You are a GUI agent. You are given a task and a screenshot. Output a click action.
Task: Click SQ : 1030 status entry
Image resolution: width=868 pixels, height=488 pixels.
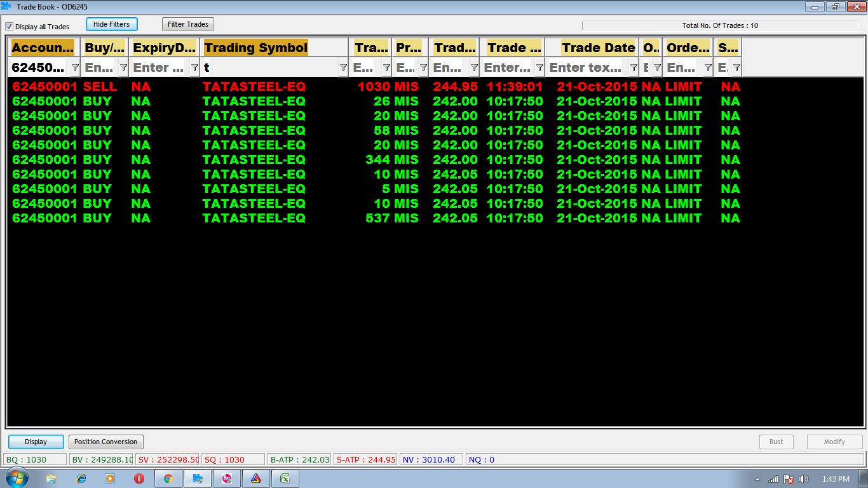click(x=233, y=459)
